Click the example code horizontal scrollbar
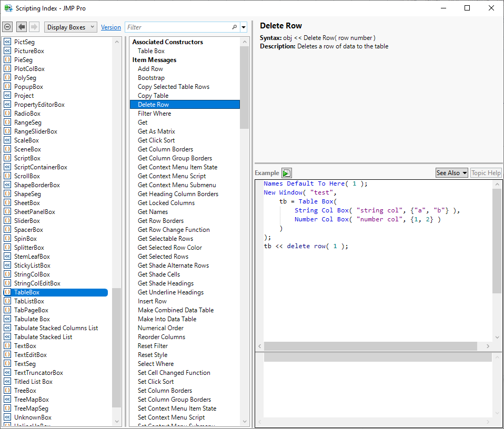 [x=370, y=346]
